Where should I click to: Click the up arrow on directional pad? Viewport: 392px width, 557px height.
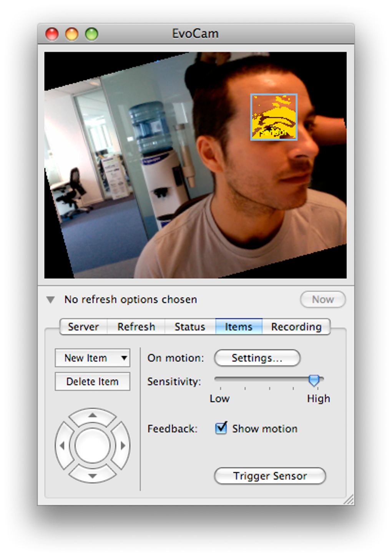tap(92, 416)
